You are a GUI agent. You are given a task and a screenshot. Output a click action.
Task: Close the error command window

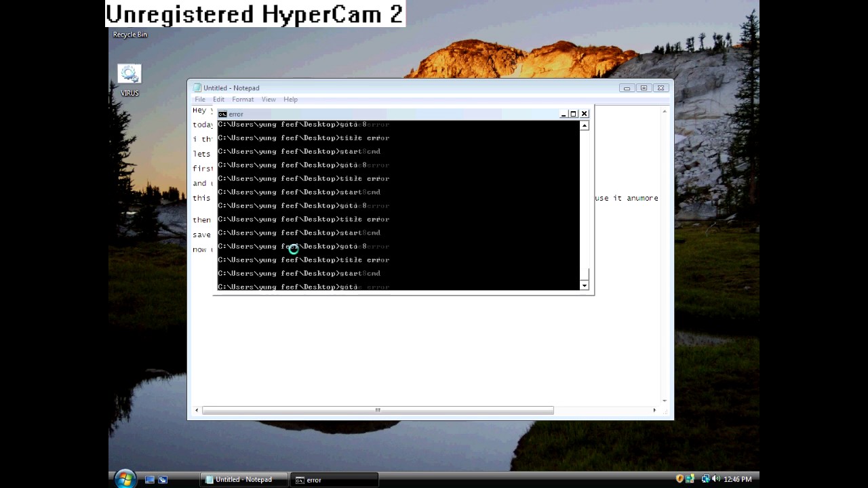pos(585,114)
